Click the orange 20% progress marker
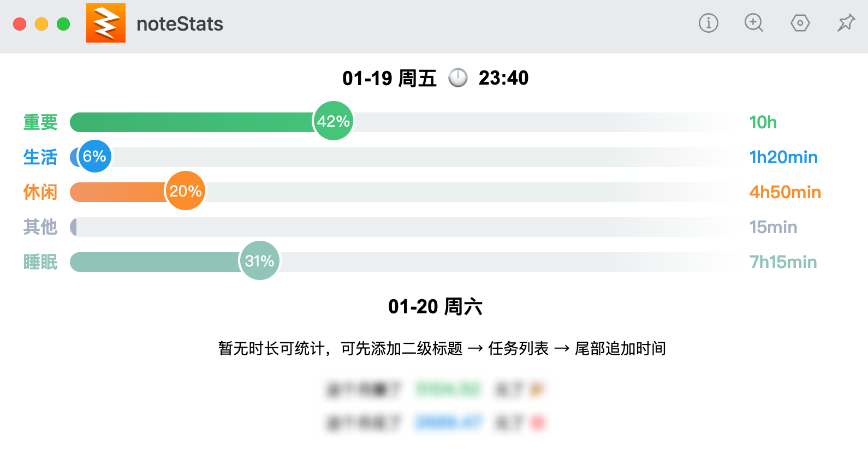This screenshot has height=452, width=868. click(186, 191)
